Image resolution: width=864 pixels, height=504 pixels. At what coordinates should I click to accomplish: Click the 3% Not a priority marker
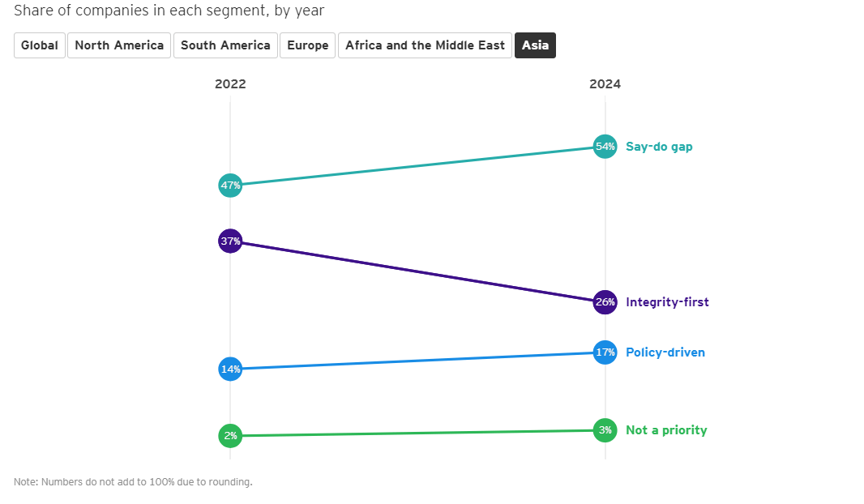point(605,430)
